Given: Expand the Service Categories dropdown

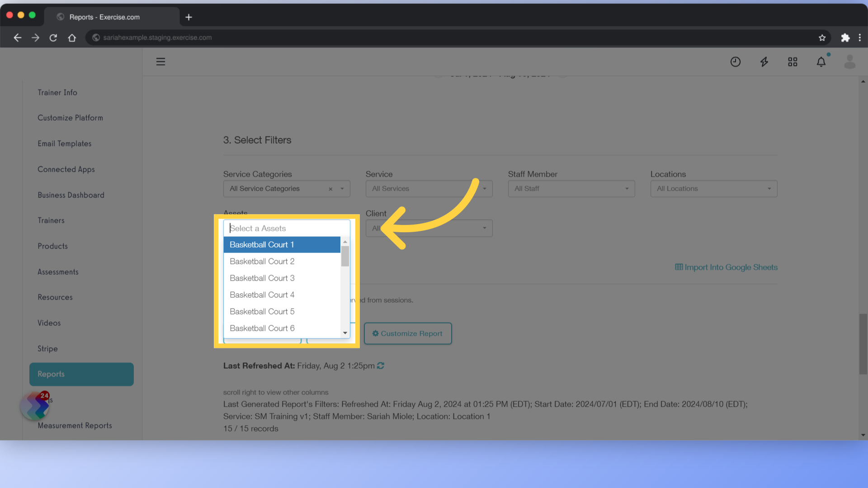Looking at the screenshot, I should 342,189.
